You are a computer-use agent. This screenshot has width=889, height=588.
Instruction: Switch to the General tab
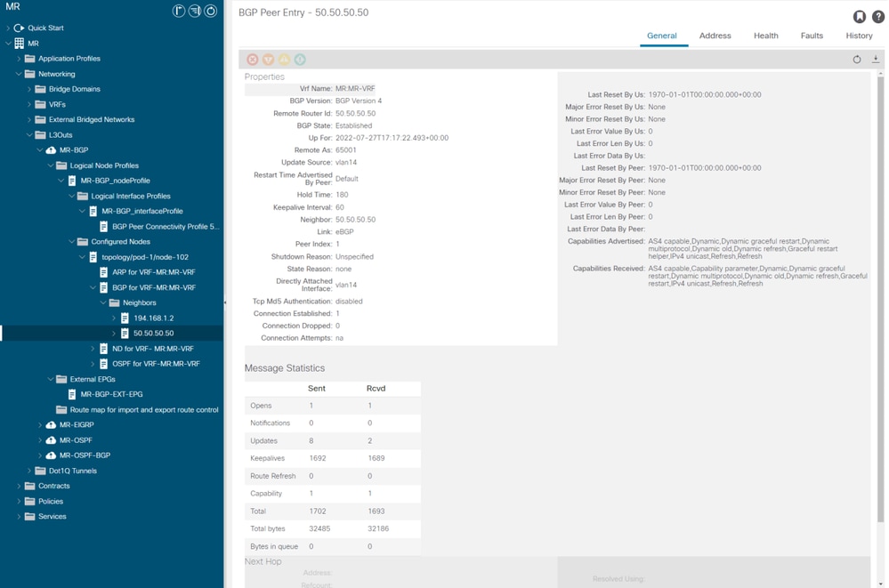pos(662,36)
